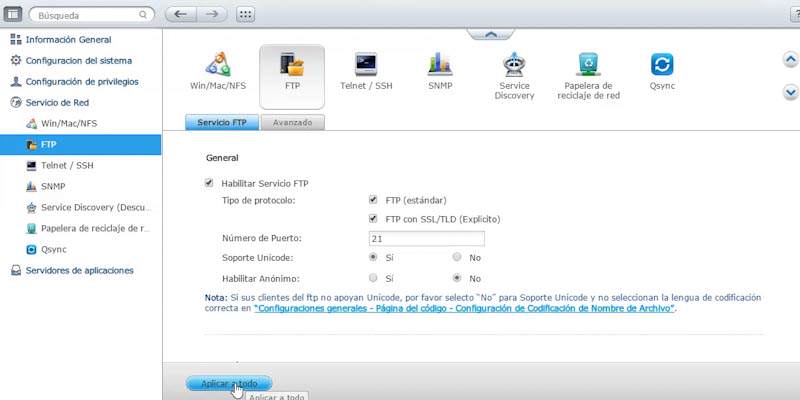Open the Qsync service icon

(x=662, y=71)
